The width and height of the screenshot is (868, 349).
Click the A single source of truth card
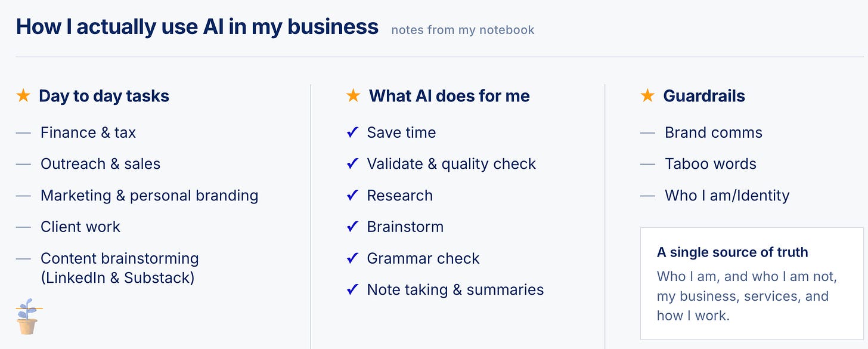[752, 283]
